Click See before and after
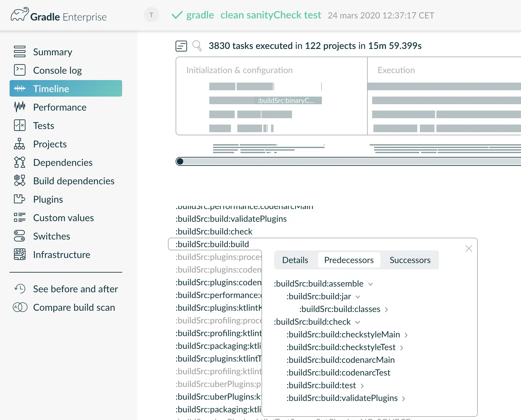The image size is (521, 420). pos(75,289)
